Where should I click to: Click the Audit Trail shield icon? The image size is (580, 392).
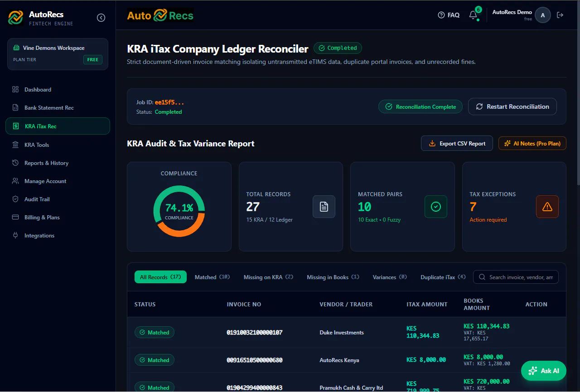[x=15, y=199]
